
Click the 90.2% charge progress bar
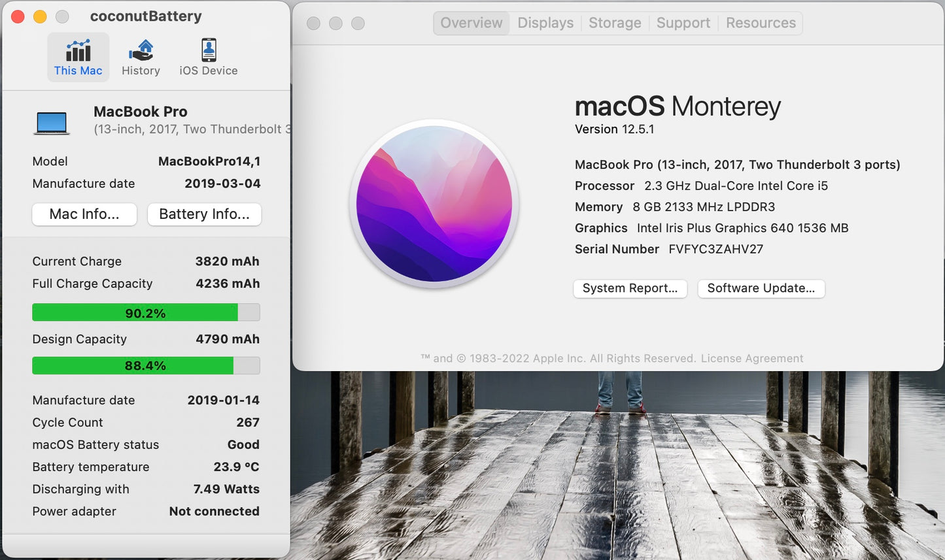(x=146, y=313)
